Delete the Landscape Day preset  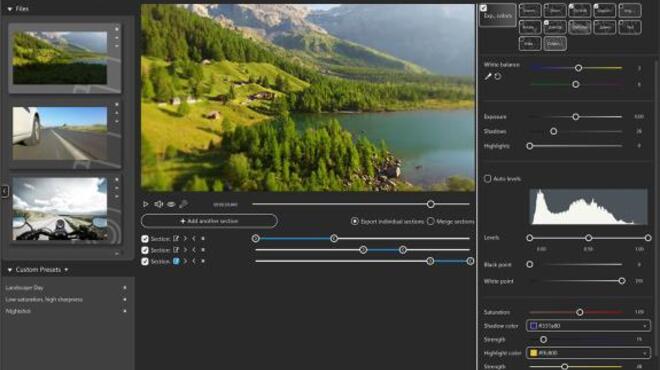coord(125,288)
